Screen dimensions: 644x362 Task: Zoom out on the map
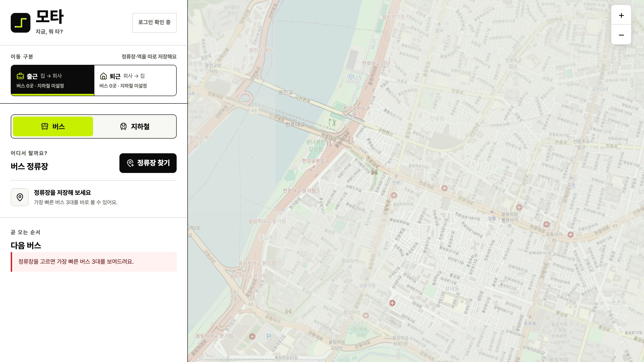(621, 35)
